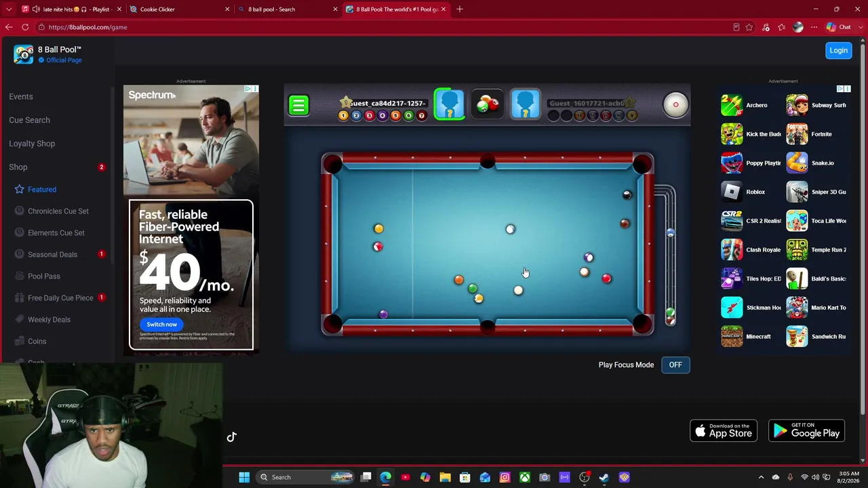Open Copilot Chat in the browser toolbar
Screen dimensions: 868x488
pos(838,27)
